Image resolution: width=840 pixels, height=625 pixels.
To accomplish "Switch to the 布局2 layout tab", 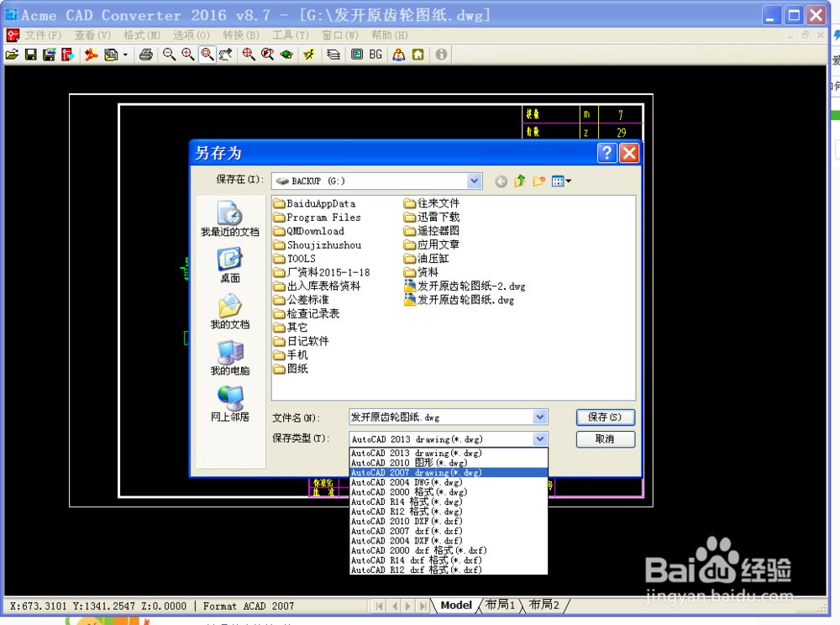I will (x=543, y=605).
